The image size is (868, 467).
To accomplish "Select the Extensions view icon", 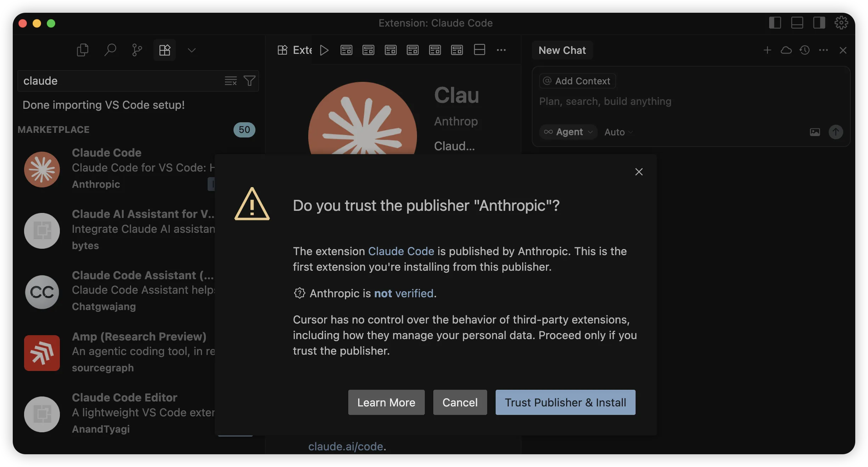I will [x=164, y=50].
